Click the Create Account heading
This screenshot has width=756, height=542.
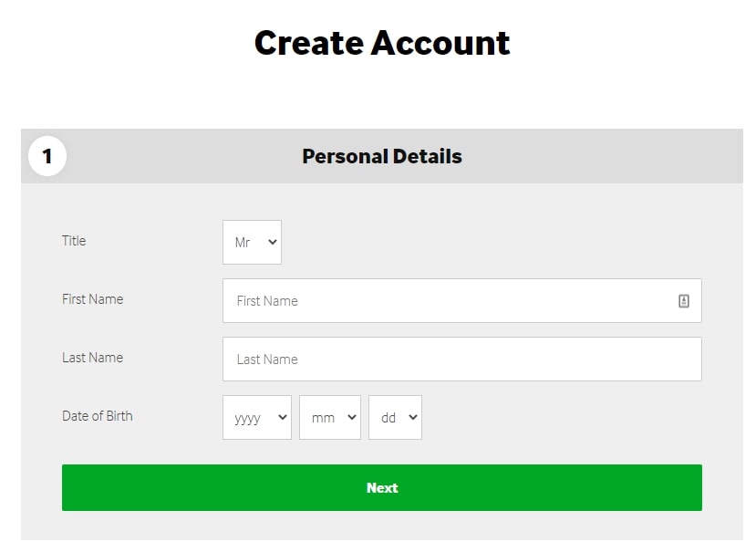(381, 42)
